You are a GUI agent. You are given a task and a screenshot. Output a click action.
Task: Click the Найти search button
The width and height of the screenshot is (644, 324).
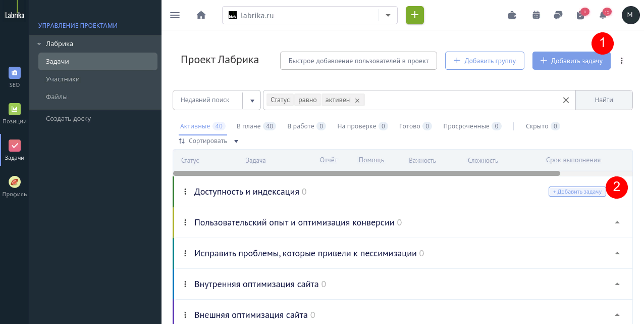point(604,100)
